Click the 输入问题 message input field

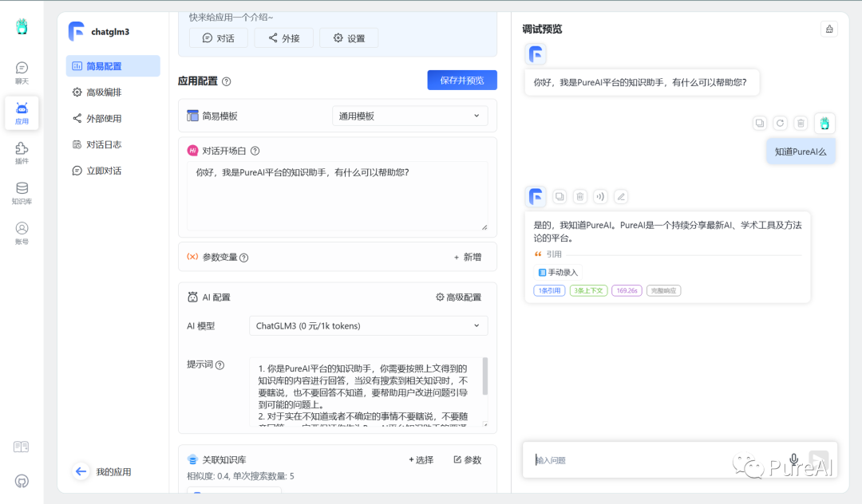click(639, 460)
